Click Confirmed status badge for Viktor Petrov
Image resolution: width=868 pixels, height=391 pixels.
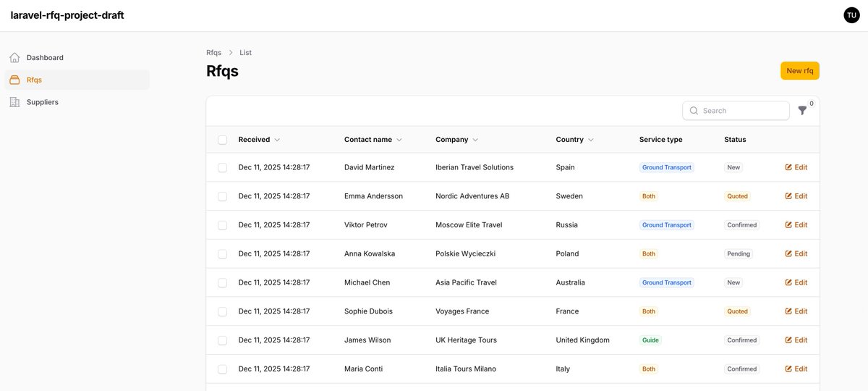pyautogui.click(x=742, y=225)
